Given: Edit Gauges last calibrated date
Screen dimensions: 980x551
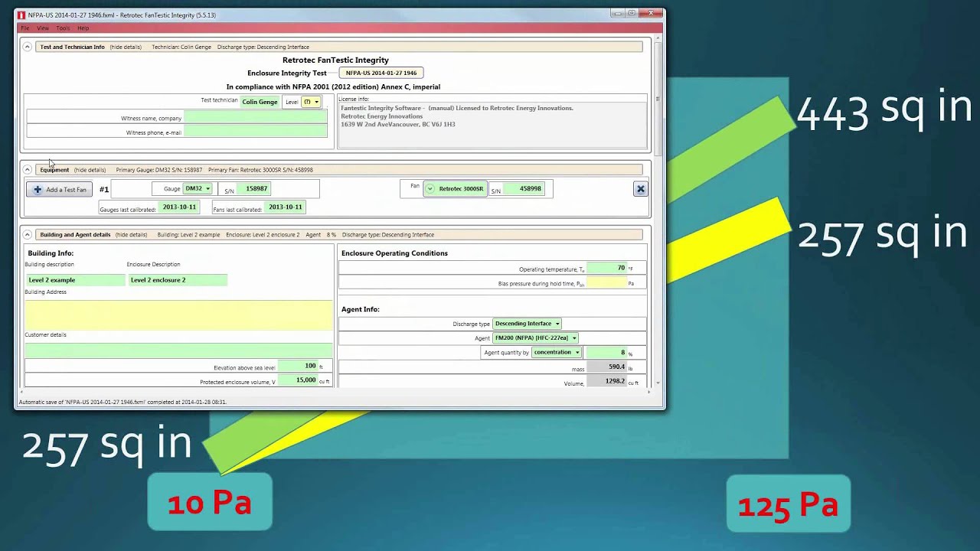Looking at the screenshot, I should (179, 207).
